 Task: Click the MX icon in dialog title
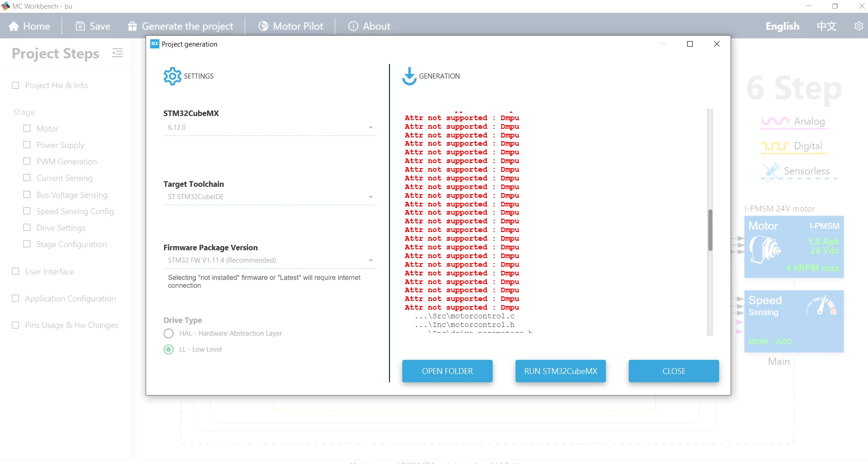point(155,44)
